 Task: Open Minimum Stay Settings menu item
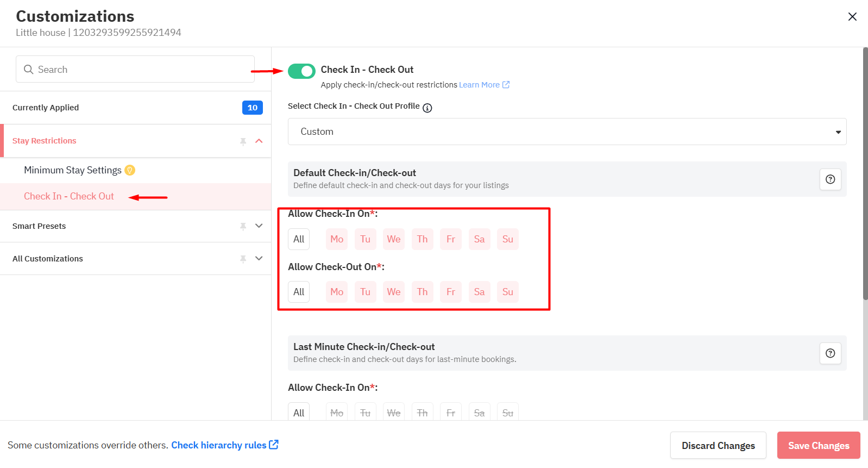(73, 170)
